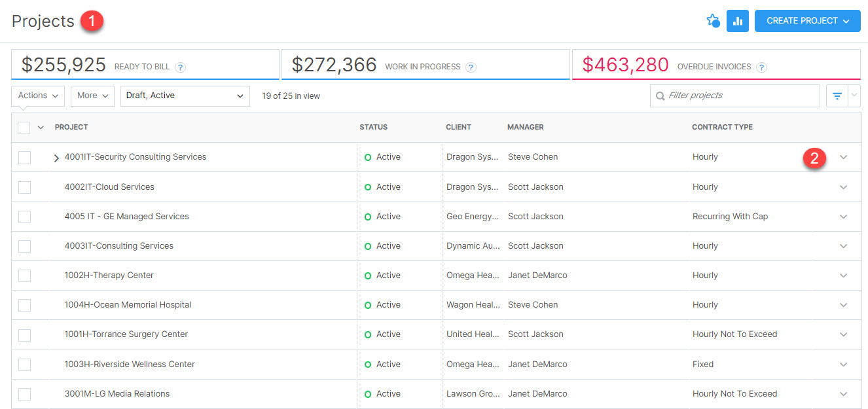
Task: Click the Create Project button
Action: (807, 21)
